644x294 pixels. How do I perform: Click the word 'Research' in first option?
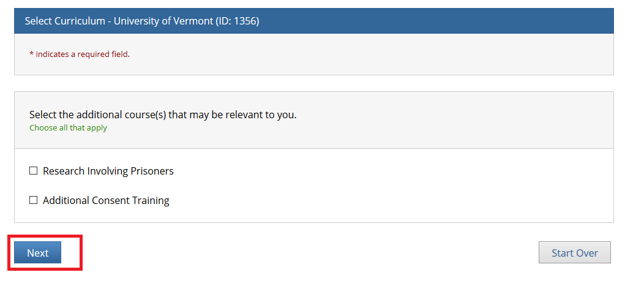point(64,171)
